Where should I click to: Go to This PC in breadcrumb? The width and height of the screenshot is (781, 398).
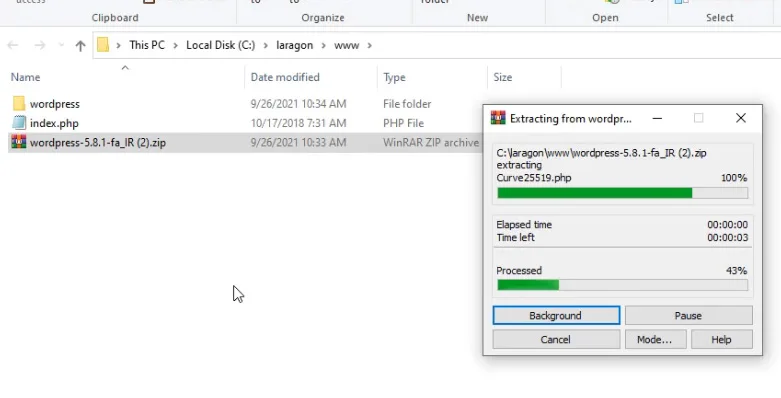[x=147, y=45]
